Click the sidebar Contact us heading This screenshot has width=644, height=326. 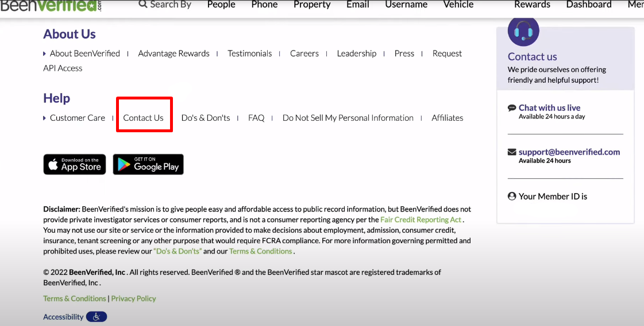(x=533, y=57)
